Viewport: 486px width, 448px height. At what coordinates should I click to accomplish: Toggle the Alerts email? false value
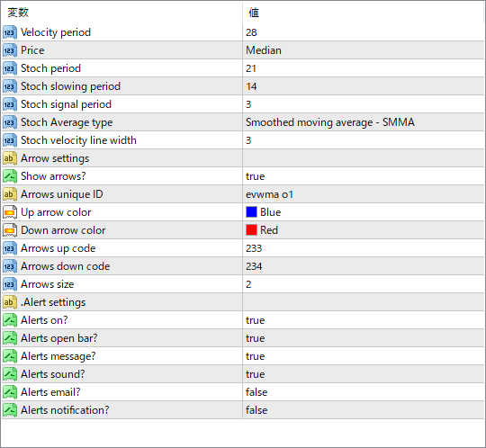click(364, 392)
